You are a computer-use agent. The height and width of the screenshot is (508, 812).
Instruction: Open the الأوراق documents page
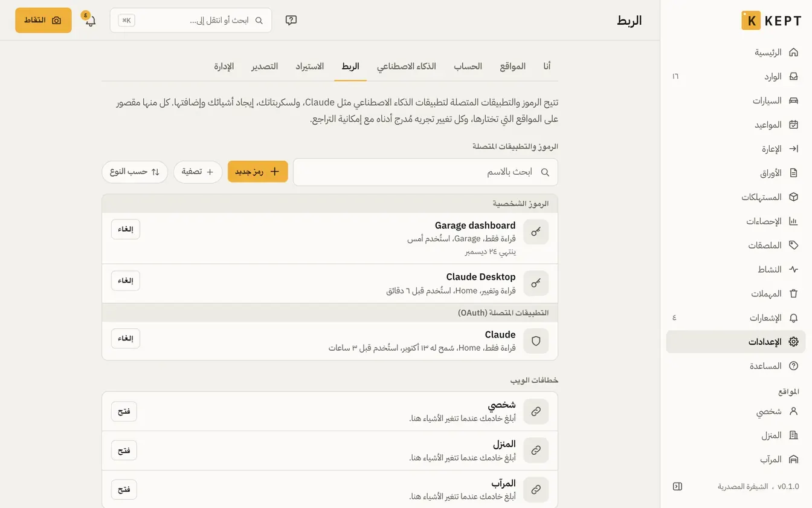tap(736, 173)
